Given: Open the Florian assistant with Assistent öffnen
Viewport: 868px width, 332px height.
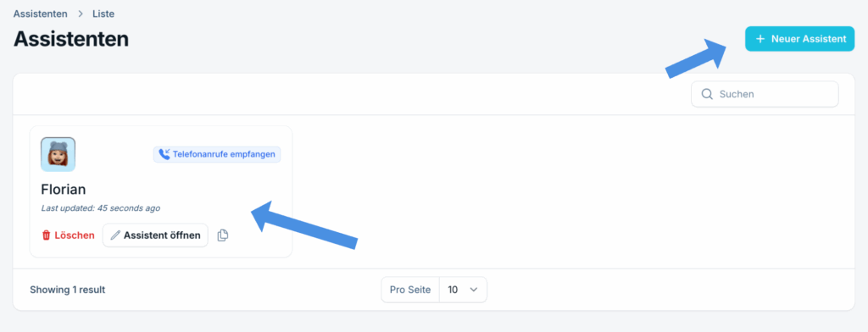Looking at the screenshot, I should (x=156, y=235).
